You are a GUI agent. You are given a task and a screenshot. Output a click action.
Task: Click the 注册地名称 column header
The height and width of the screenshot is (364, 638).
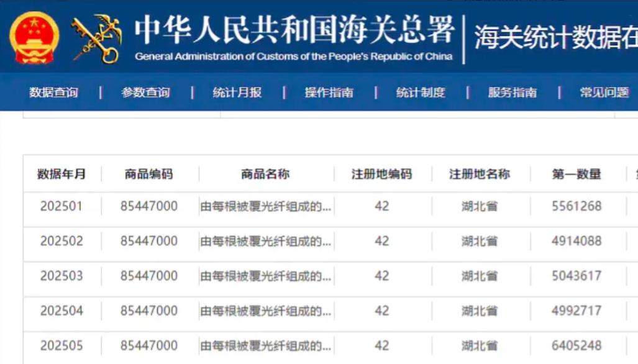point(480,174)
